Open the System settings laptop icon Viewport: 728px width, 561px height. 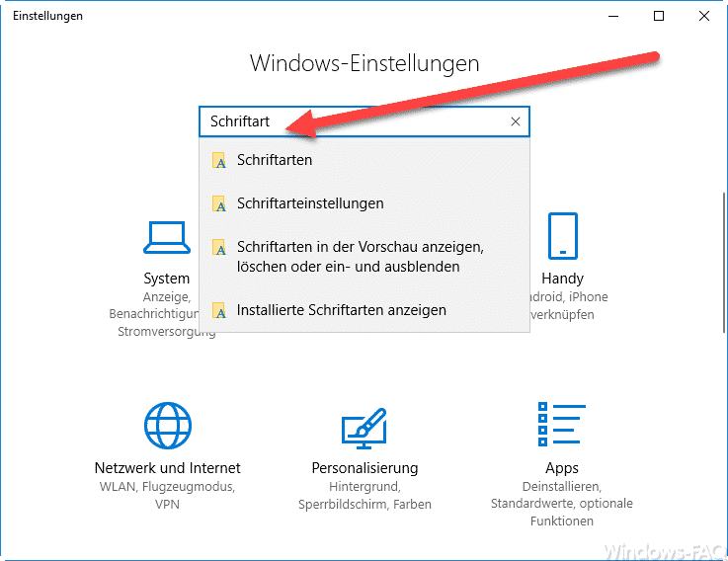coord(167,237)
